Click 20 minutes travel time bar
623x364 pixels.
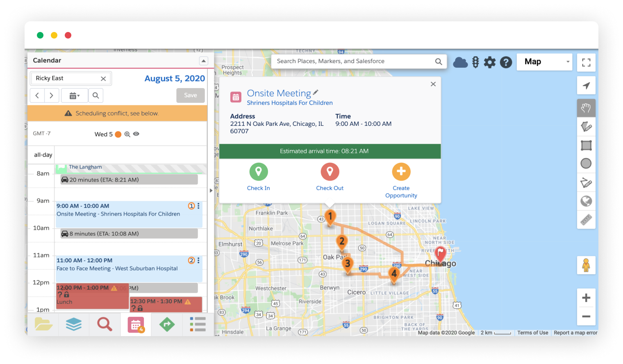point(129,180)
